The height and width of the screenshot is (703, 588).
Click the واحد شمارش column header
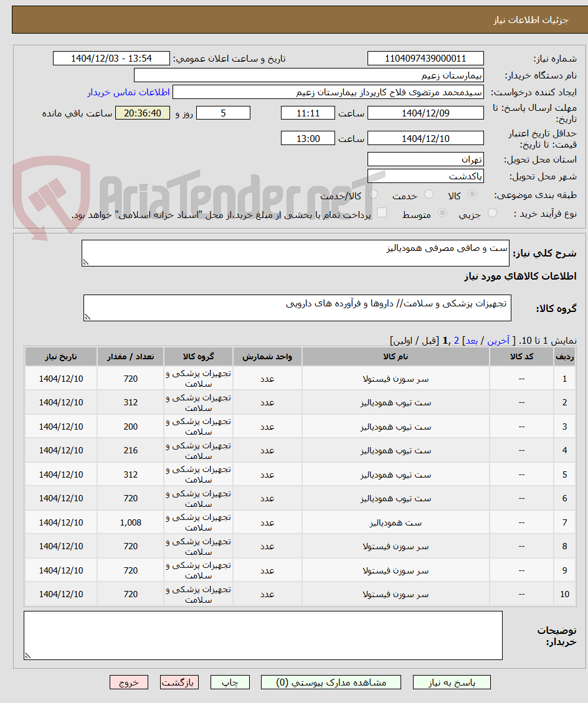tap(267, 356)
